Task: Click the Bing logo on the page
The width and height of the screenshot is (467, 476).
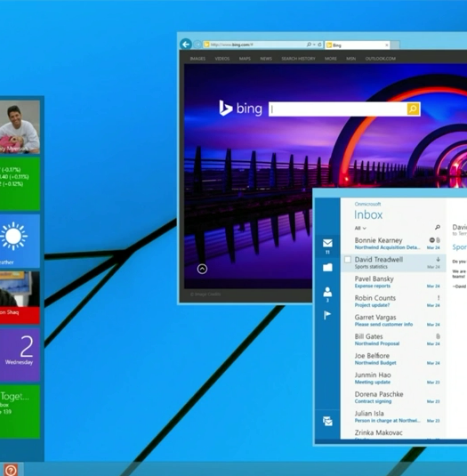Action: (x=241, y=108)
